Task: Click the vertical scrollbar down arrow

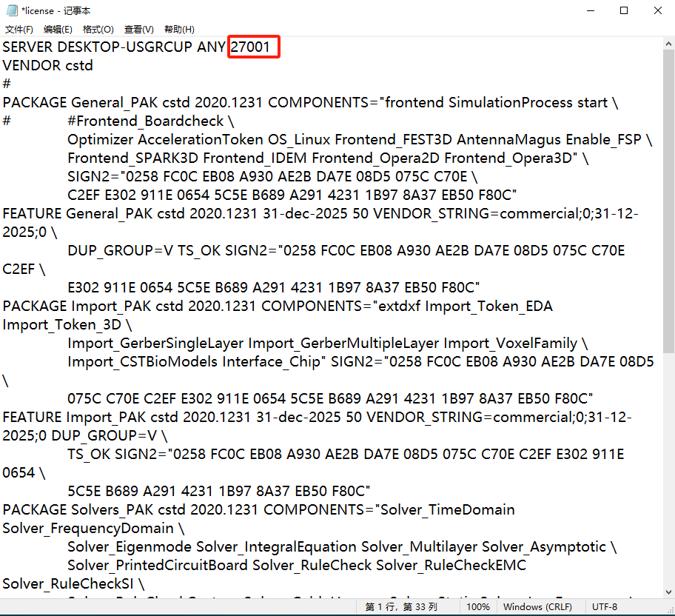Action: pos(668,592)
